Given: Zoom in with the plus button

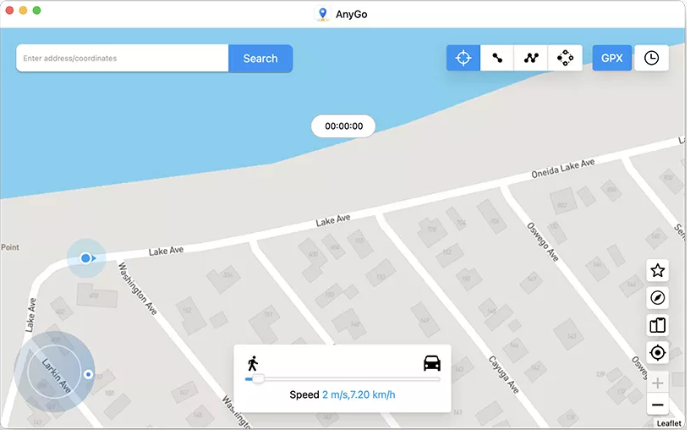Looking at the screenshot, I should [657, 384].
